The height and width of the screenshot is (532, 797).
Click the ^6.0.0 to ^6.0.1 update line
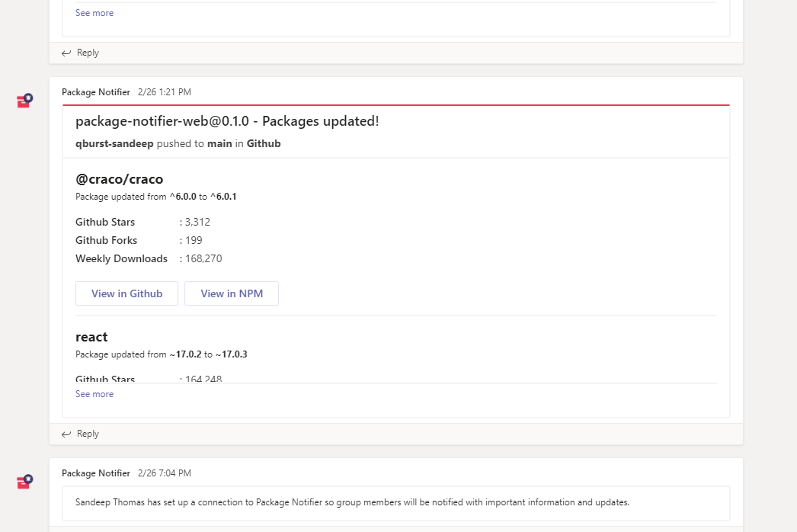(156, 197)
